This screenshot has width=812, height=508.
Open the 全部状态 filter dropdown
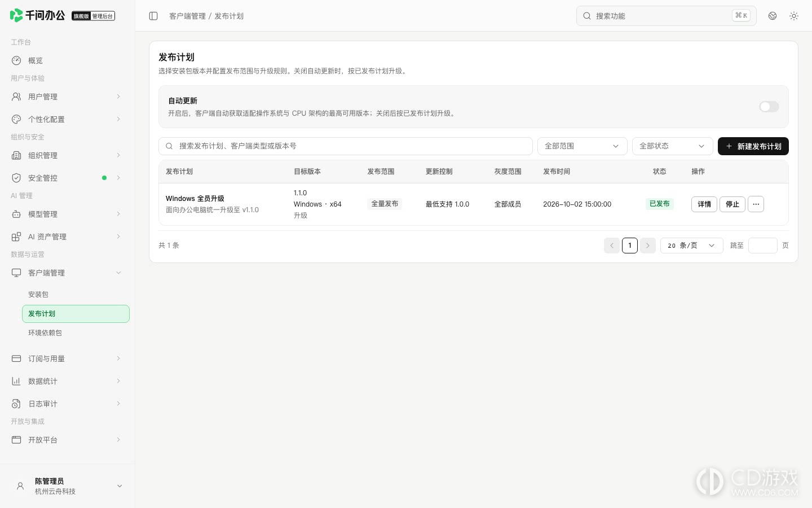672,146
